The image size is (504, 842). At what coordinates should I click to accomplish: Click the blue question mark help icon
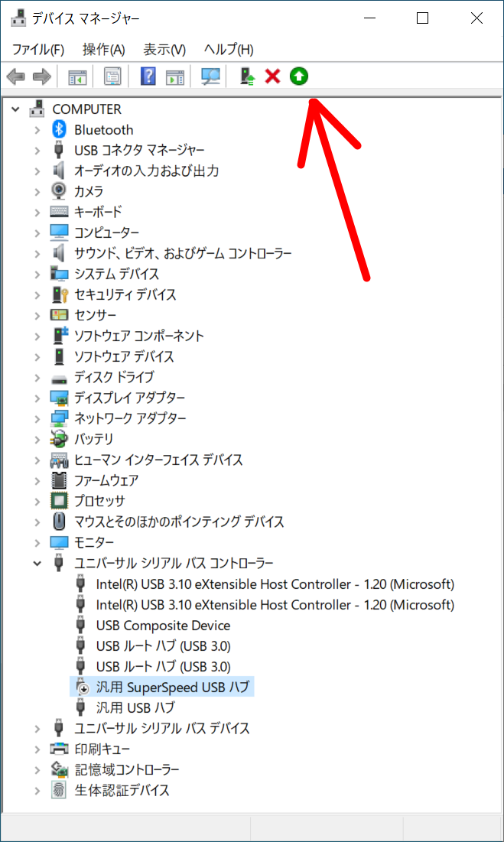click(x=148, y=76)
